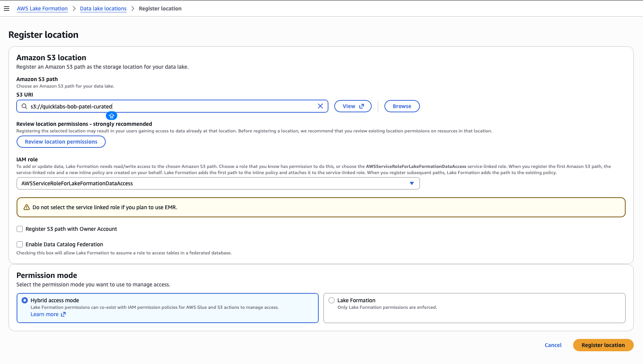This screenshot has width=643, height=364.
Task: Click 'Review location permissions - strongly recommended' heading
Action: pyautogui.click(x=84, y=124)
